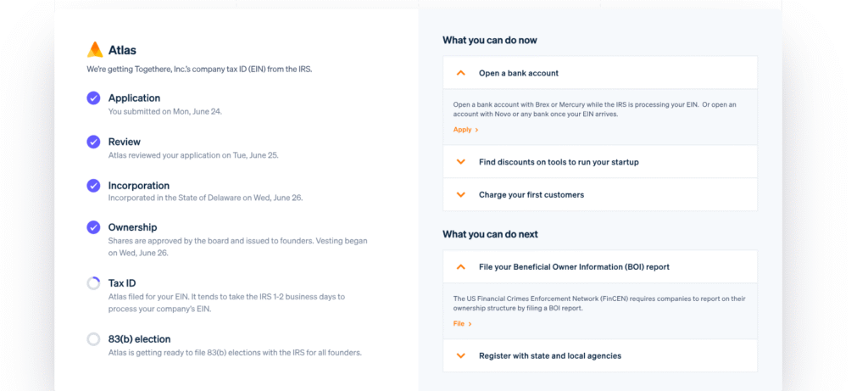Collapse the File your BOI report section
The height and width of the screenshot is (391, 868).
(461, 267)
